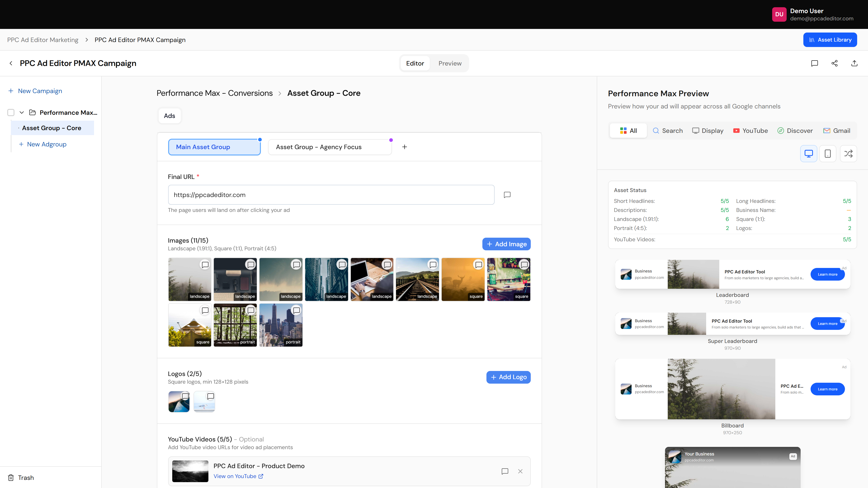Create a New Campaign
868x488 pixels.
point(35,91)
